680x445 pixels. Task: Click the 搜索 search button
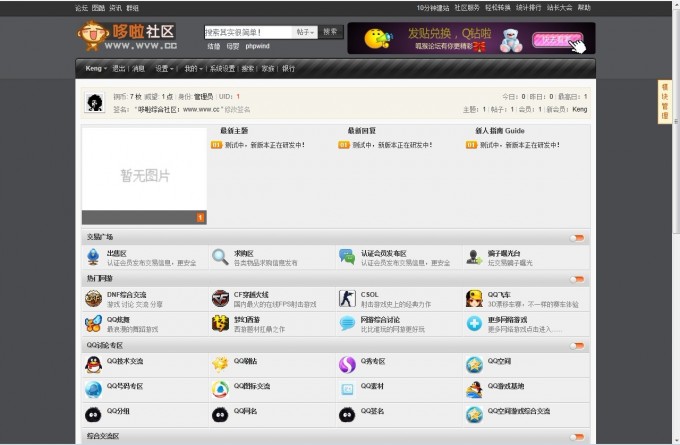click(x=330, y=32)
